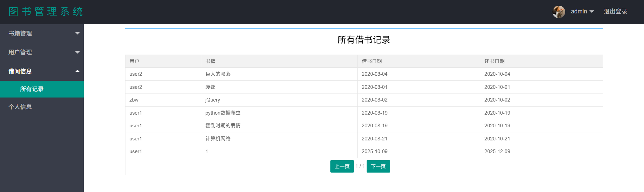Open the 用户管理 menu item
The image size is (644, 192).
coord(42,52)
